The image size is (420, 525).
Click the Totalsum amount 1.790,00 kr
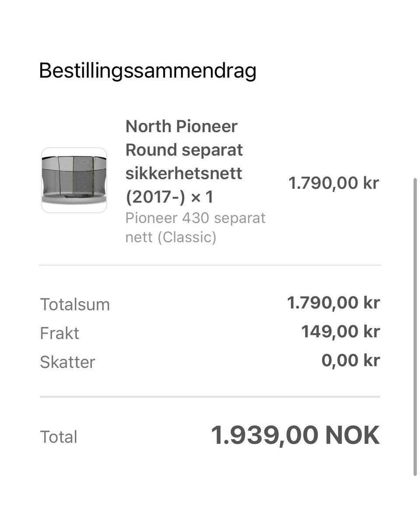(x=333, y=303)
